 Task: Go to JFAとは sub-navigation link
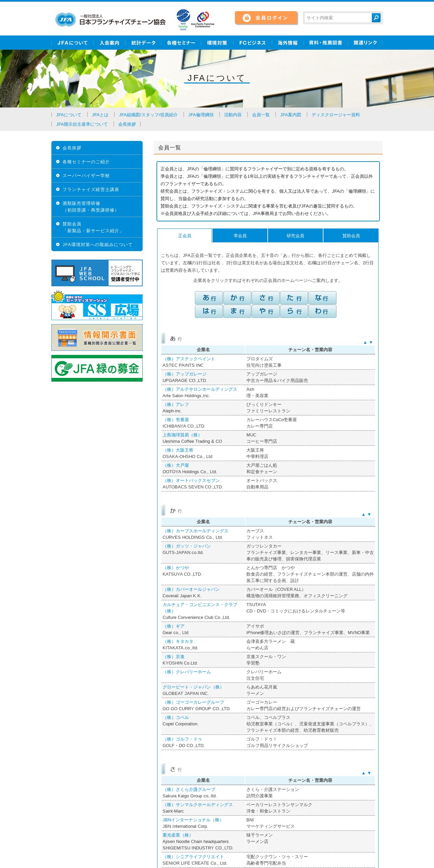tap(100, 115)
